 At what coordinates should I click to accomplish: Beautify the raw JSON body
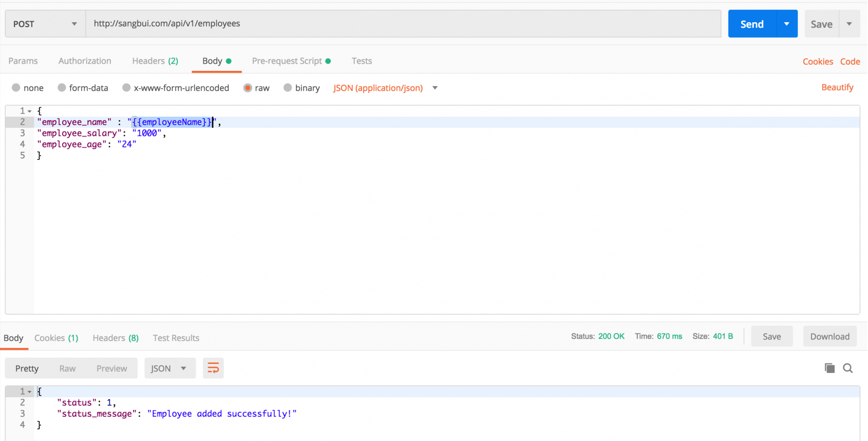pos(837,87)
